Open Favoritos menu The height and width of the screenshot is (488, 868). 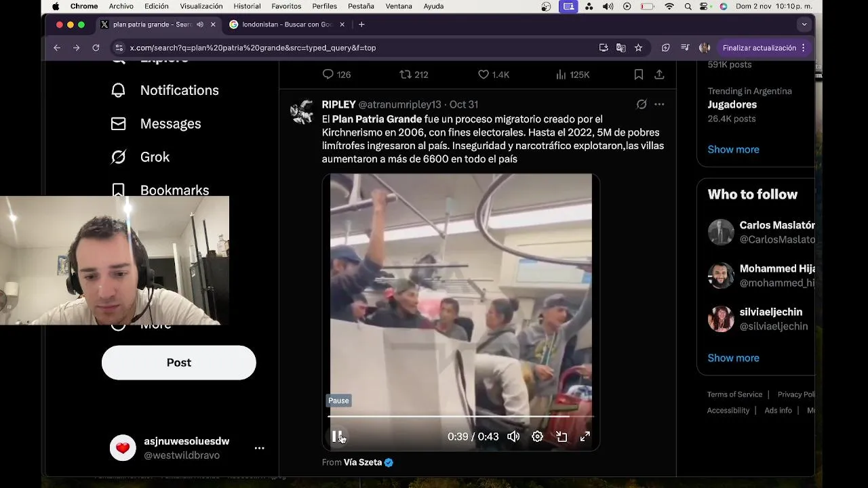point(286,6)
